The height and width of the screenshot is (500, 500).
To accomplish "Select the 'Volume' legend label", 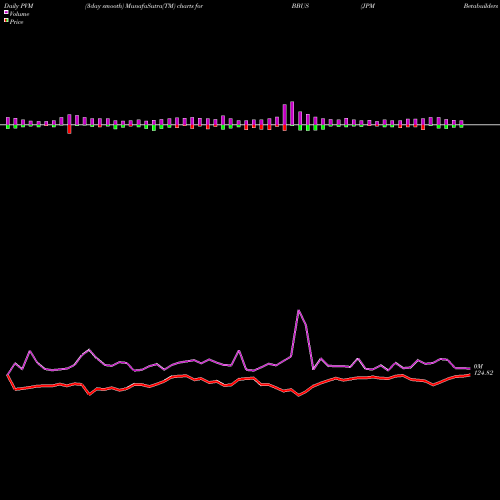I will tap(19, 14).
